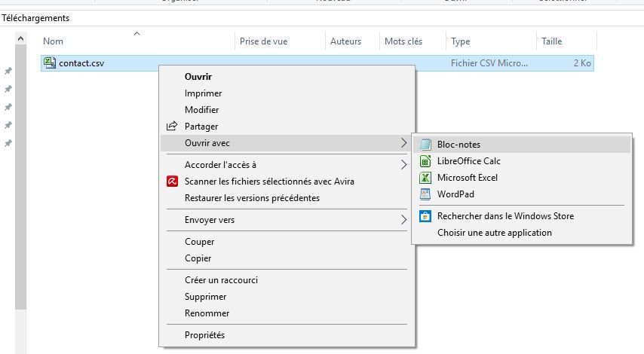The image size is (644, 354).
Task: Click the Windows Store icon
Action: 425,216
